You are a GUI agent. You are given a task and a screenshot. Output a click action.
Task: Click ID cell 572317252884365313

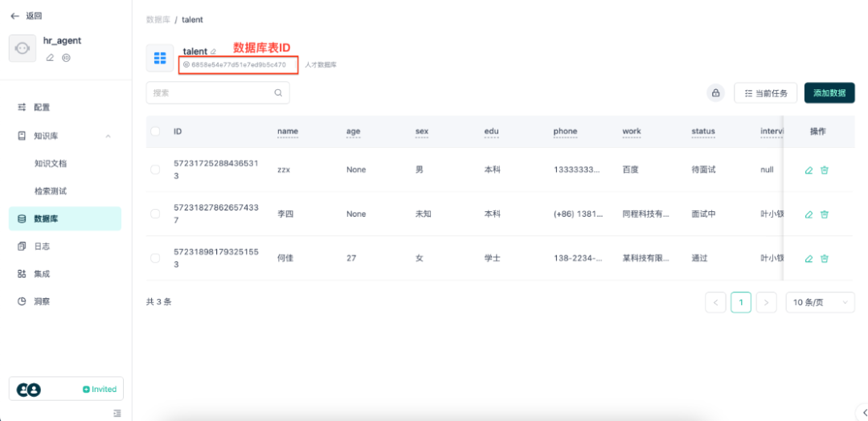tap(216, 170)
